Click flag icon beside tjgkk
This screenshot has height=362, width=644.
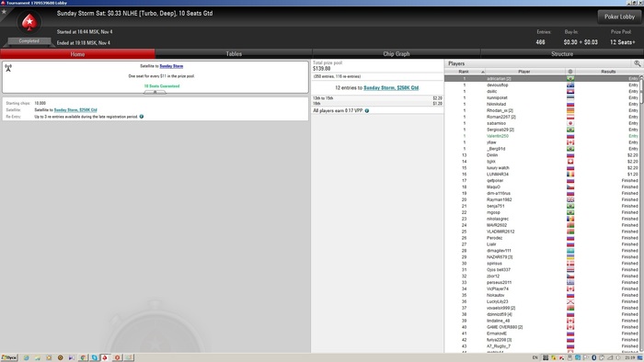570,162
